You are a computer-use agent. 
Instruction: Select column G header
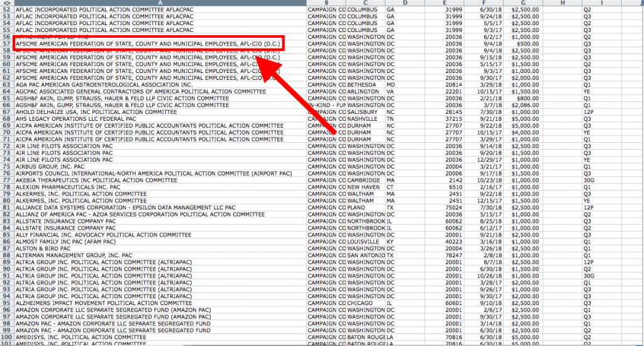[523, 3]
